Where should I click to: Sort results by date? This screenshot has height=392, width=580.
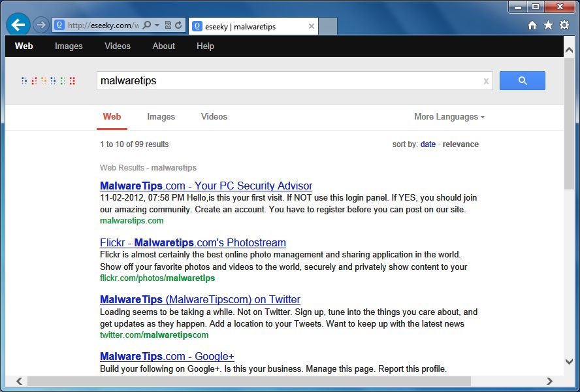[428, 144]
